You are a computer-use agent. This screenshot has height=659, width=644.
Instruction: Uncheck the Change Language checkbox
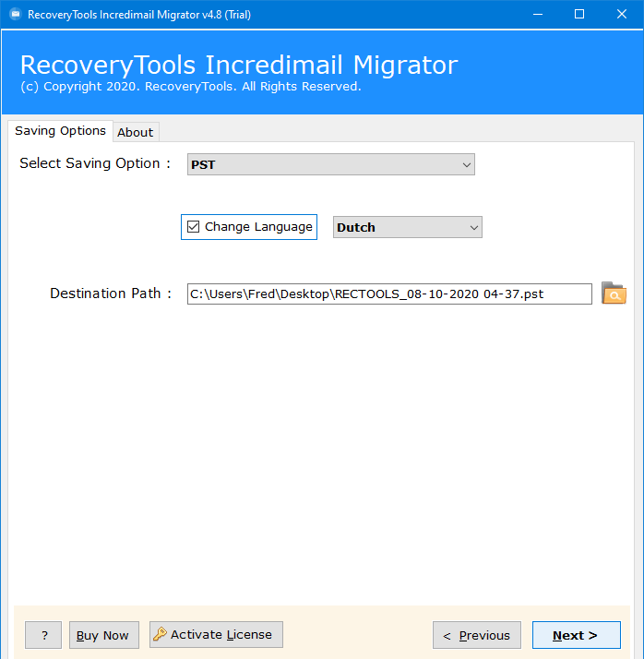[x=193, y=227]
